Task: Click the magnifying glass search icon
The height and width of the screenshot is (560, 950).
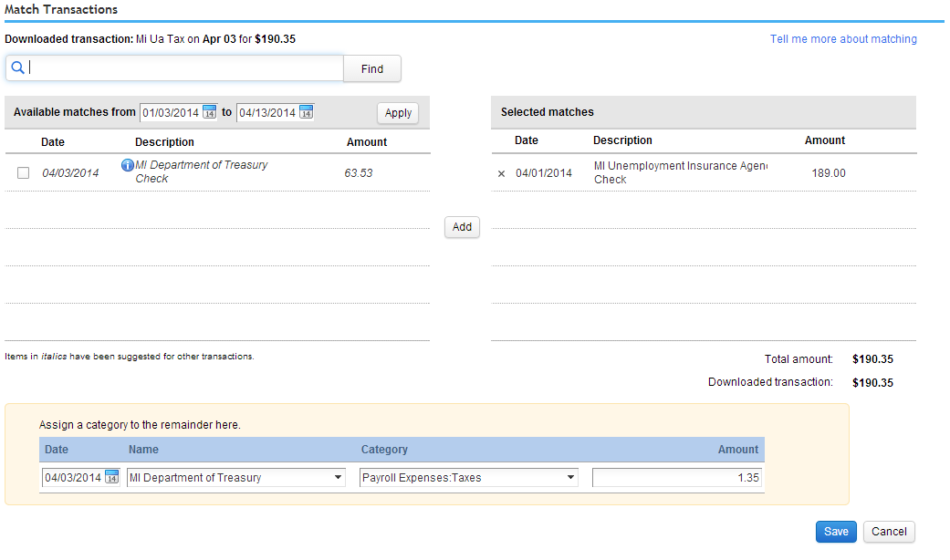Action: coord(17,68)
